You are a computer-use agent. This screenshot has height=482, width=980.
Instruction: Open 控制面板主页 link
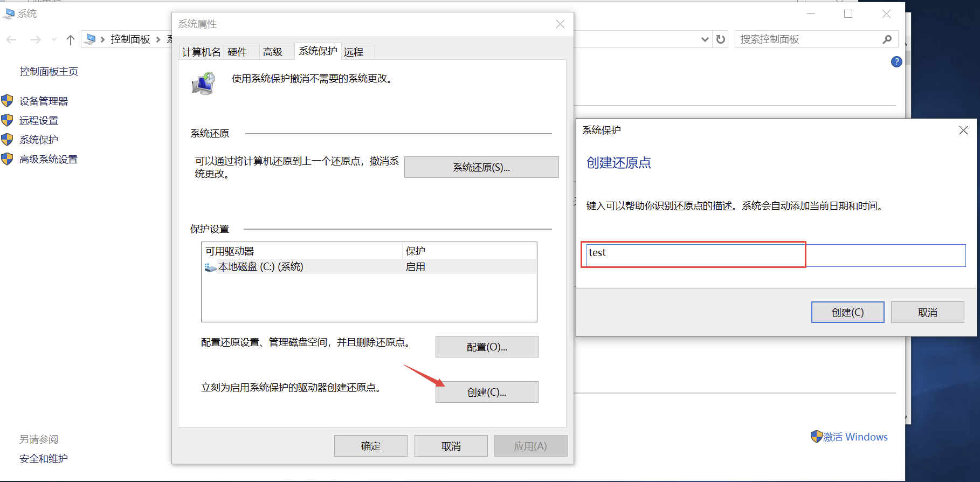click(x=49, y=72)
